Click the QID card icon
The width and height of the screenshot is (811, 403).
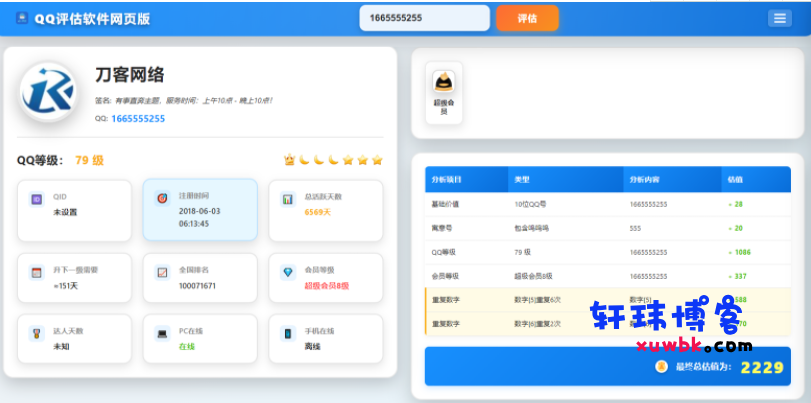(x=36, y=199)
